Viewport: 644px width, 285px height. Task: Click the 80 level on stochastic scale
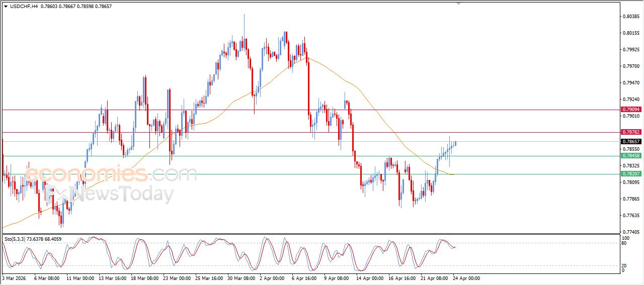[x=625, y=244]
